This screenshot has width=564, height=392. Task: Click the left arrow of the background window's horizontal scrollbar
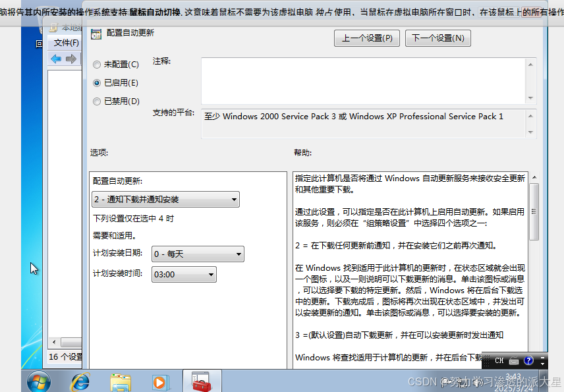(54, 342)
